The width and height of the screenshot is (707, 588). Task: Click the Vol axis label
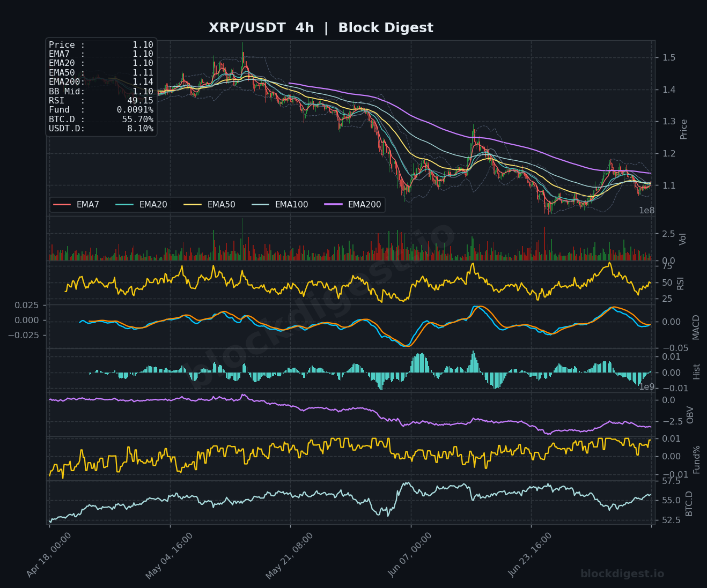click(683, 239)
